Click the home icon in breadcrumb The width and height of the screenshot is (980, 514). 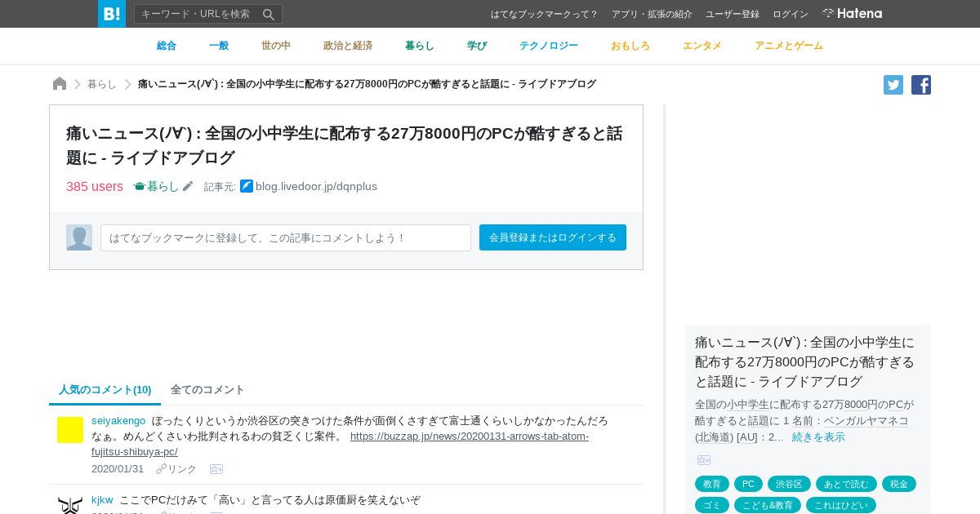(x=60, y=84)
